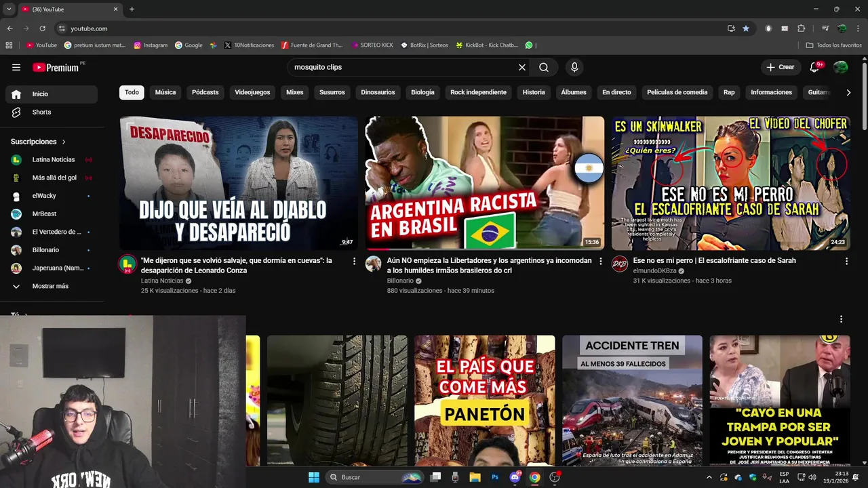This screenshot has height=488, width=868.
Task: Open the EL PAÍS QUE COME MÁS PANETÓN short
Action: click(x=485, y=401)
